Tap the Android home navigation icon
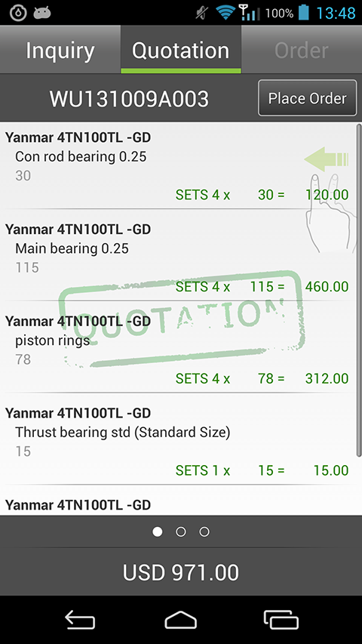Image resolution: width=362 pixels, height=644 pixels. 180,619
